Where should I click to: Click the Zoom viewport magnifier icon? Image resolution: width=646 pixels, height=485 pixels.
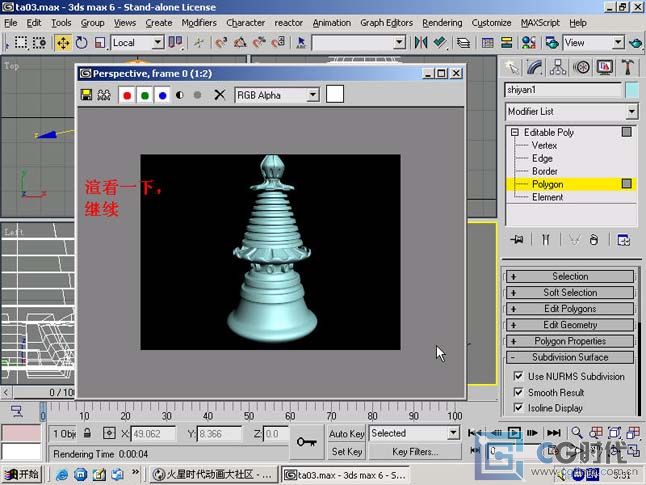pyautogui.click(x=577, y=433)
